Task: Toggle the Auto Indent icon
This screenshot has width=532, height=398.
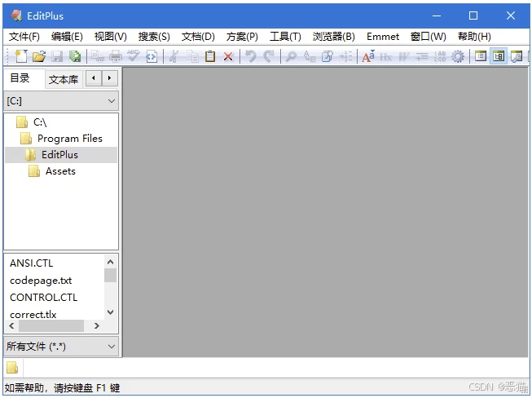Action: [x=422, y=56]
